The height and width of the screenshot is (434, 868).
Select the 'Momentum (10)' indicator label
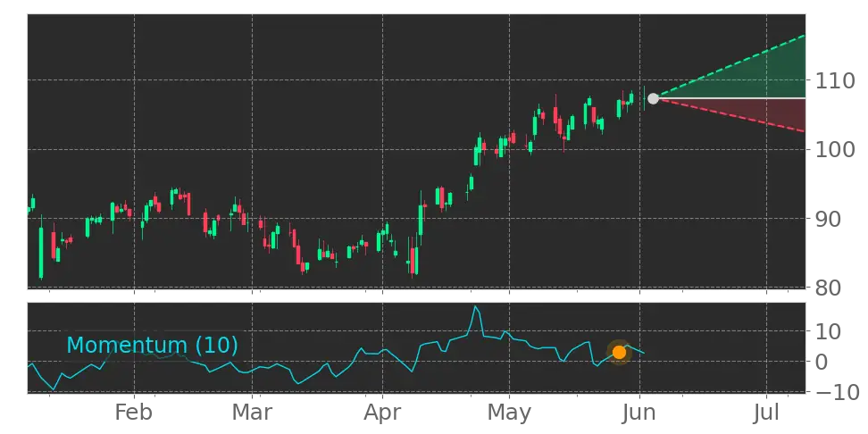152,346
